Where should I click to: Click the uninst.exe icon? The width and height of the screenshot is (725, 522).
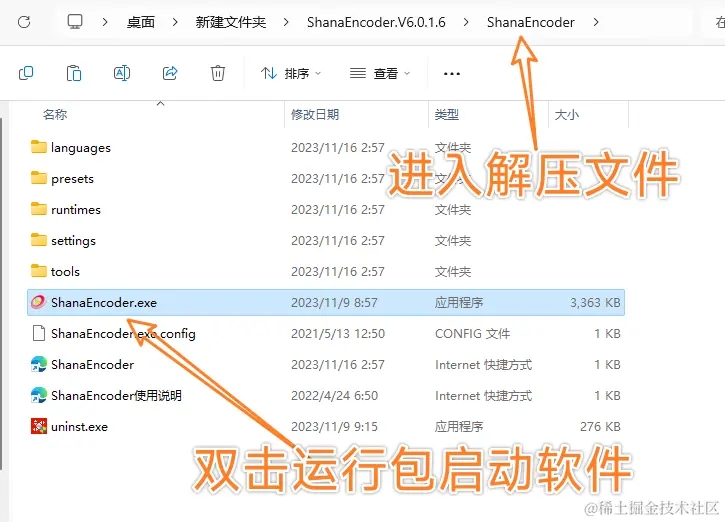pyautogui.click(x=39, y=426)
